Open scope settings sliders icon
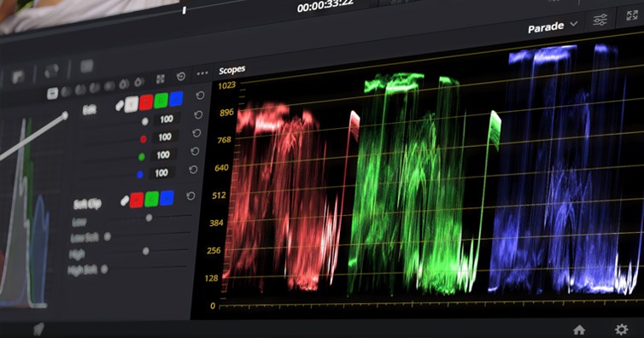Viewport: 644px width, 338px height. (600, 20)
